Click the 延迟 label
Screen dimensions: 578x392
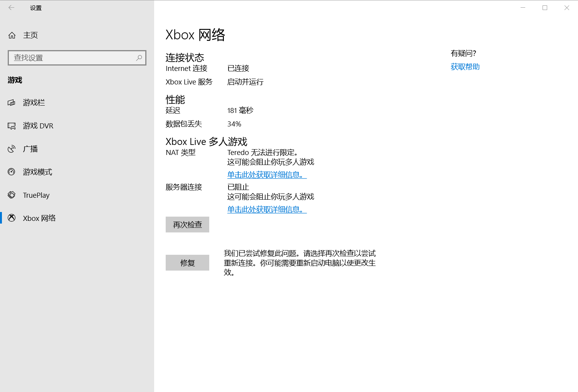[173, 110]
